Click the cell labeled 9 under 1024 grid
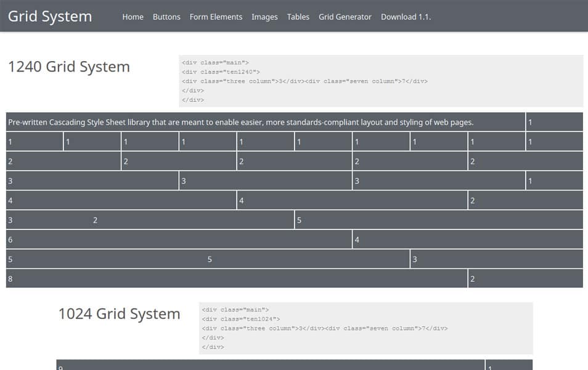This screenshot has height=370, width=588. (271, 366)
